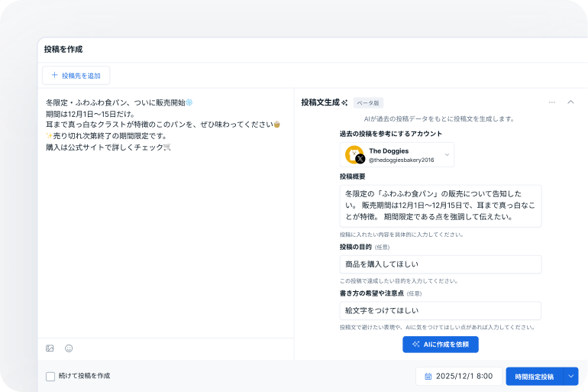Open the dropdown arrow beside 時間指定投稿
Screen dimensions: 588x392
(x=571, y=377)
